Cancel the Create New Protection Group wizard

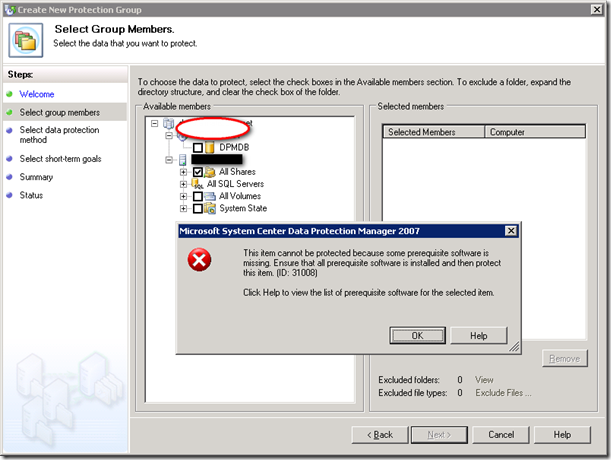coord(501,435)
